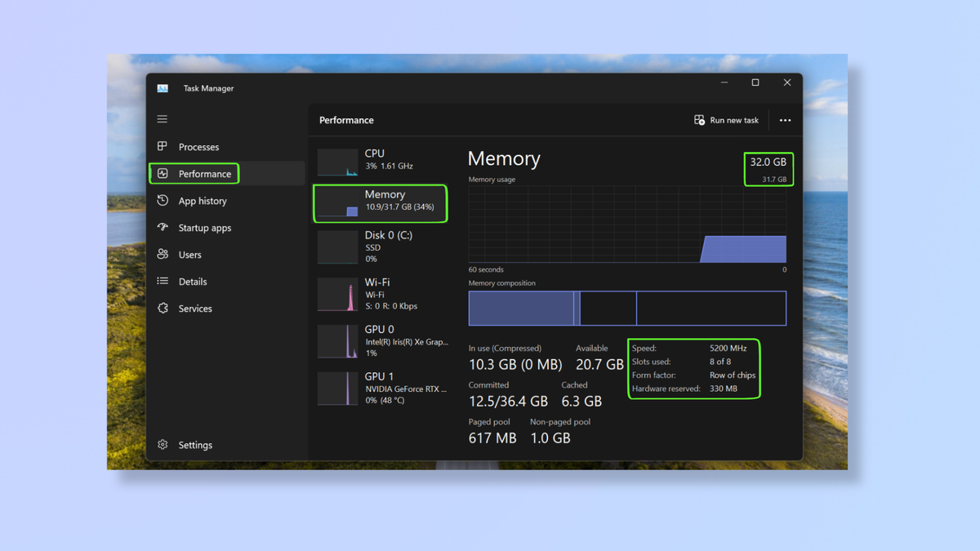Click the Users people icon

(x=163, y=254)
